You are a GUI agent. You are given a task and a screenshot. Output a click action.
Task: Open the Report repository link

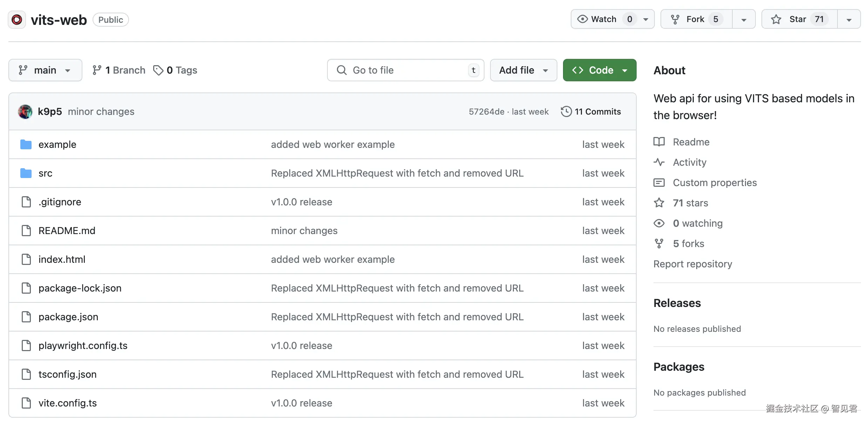pyautogui.click(x=693, y=264)
